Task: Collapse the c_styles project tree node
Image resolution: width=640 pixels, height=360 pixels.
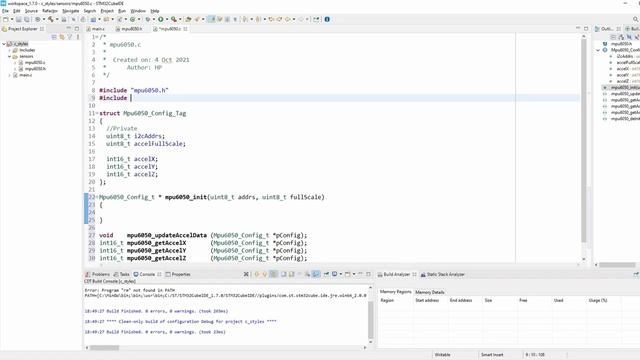Action: click(x=4, y=44)
